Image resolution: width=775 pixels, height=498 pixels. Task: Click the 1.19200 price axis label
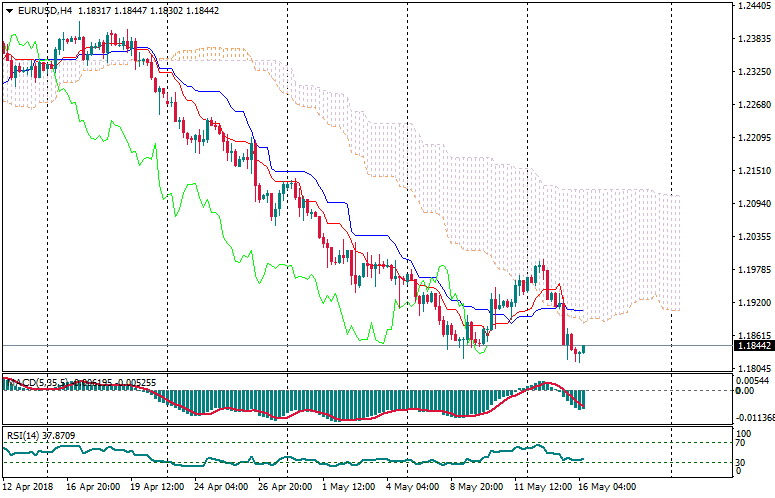click(752, 302)
